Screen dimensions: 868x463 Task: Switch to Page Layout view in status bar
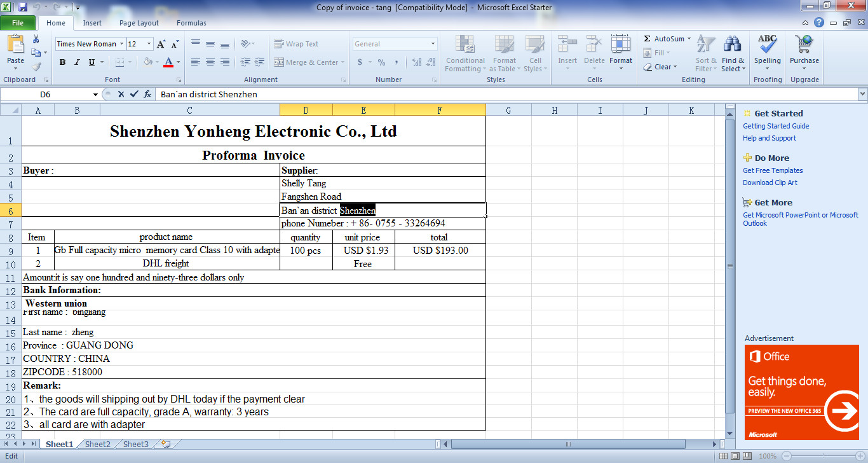(735, 457)
